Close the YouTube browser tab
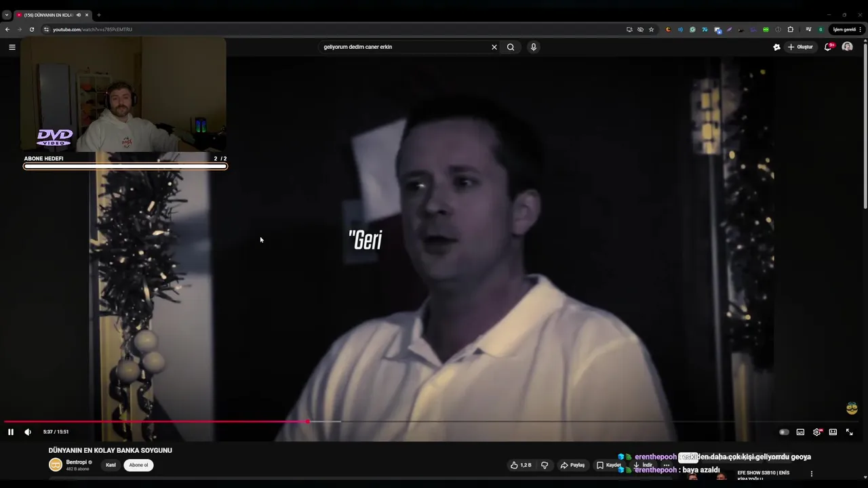 [x=87, y=15]
